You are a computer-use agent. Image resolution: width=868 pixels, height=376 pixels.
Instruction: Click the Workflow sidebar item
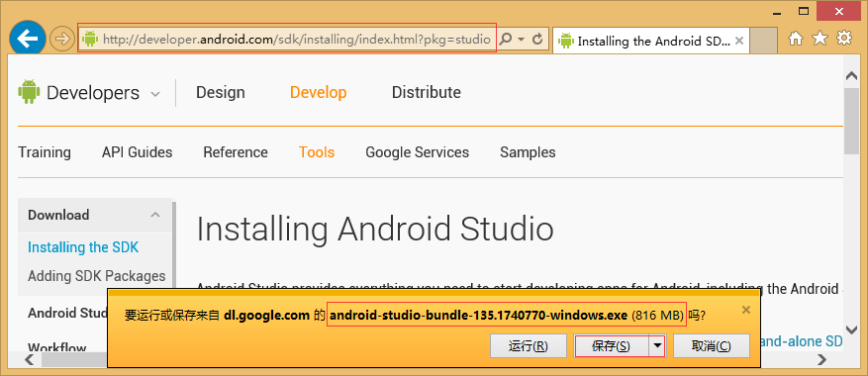(57, 347)
